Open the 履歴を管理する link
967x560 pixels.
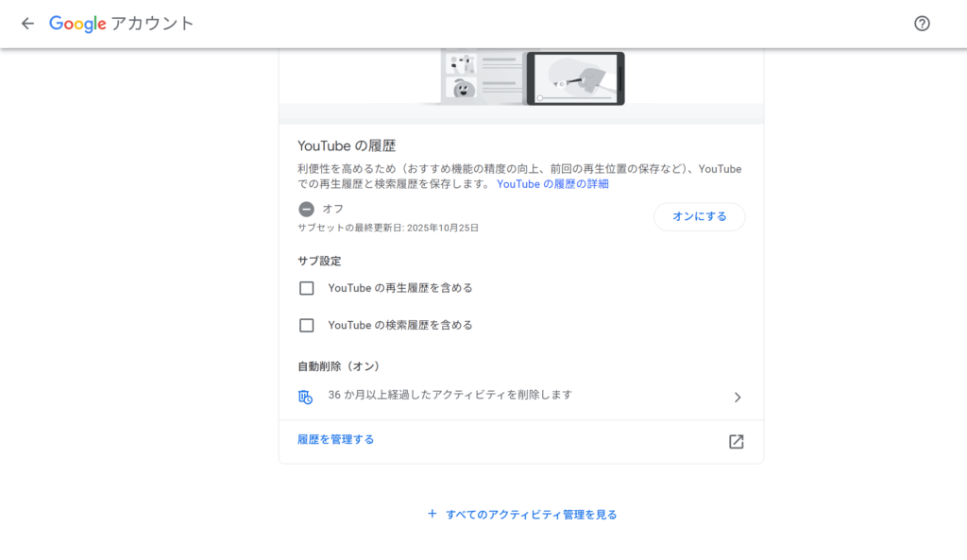(x=335, y=439)
